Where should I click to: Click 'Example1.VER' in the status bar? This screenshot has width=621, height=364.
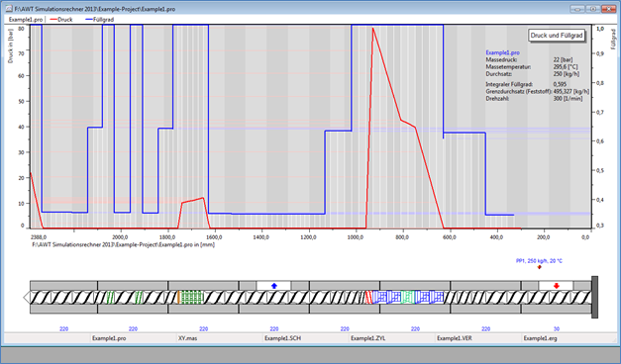tap(455, 338)
